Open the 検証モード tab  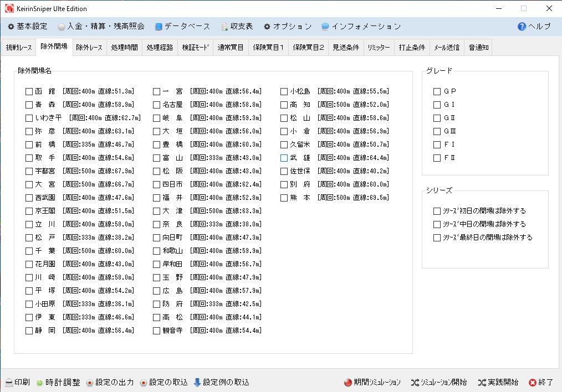click(x=195, y=47)
